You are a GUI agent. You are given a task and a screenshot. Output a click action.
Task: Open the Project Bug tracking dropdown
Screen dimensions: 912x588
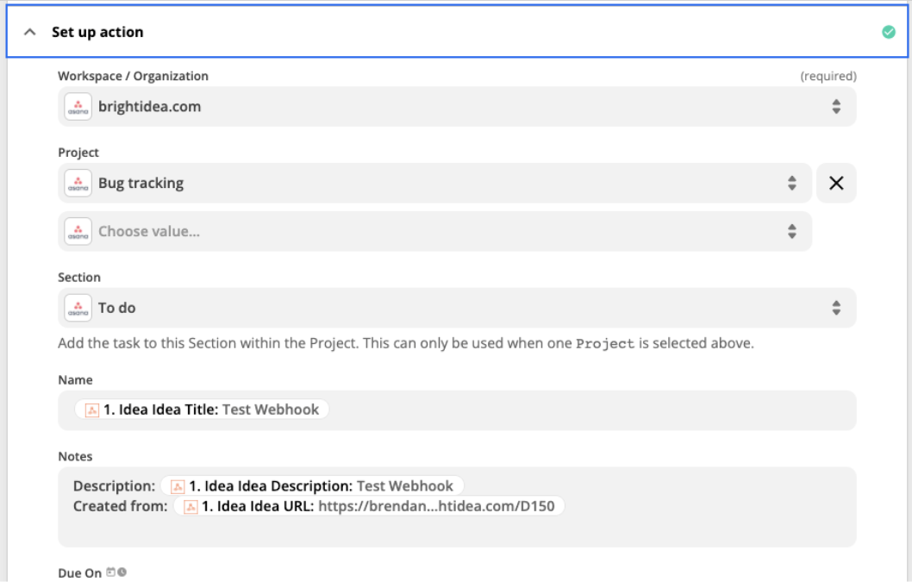(434, 183)
